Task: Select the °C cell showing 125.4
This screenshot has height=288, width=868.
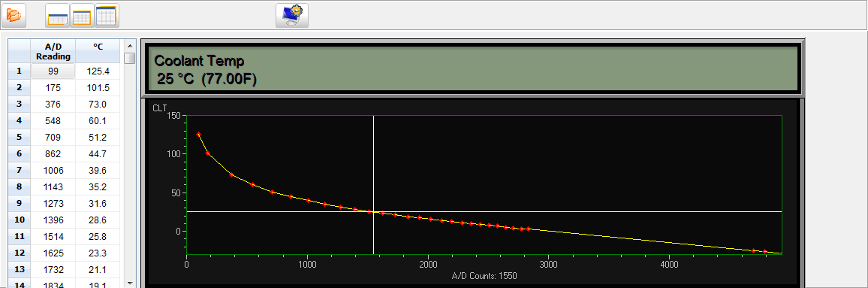Action: click(x=98, y=71)
